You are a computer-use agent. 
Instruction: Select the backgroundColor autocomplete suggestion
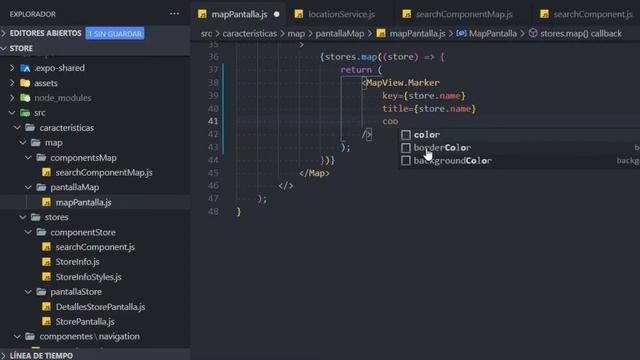pyautogui.click(x=519, y=161)
